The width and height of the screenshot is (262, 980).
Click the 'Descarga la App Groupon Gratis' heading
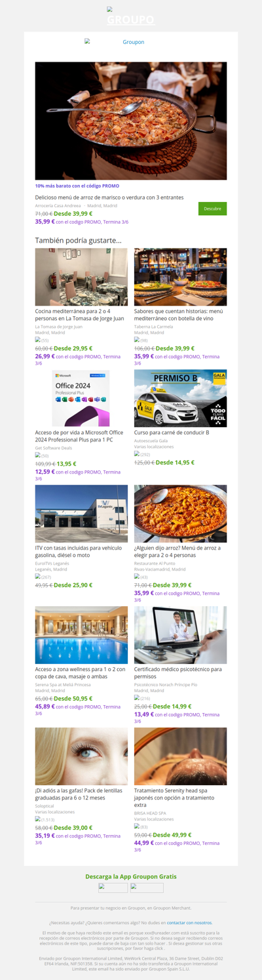point(131,876)
